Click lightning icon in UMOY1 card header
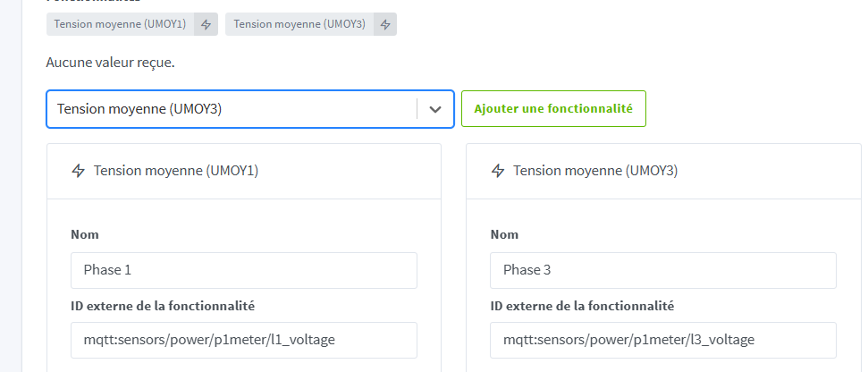The width and height of the screenshot is (868, 372). click(78, 171)
